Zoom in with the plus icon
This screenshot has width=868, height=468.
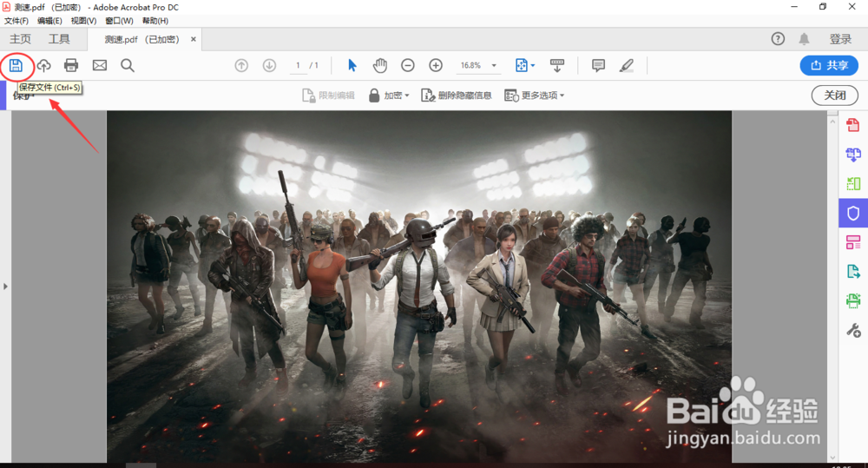pyautogui.click(x=436, y=65)
